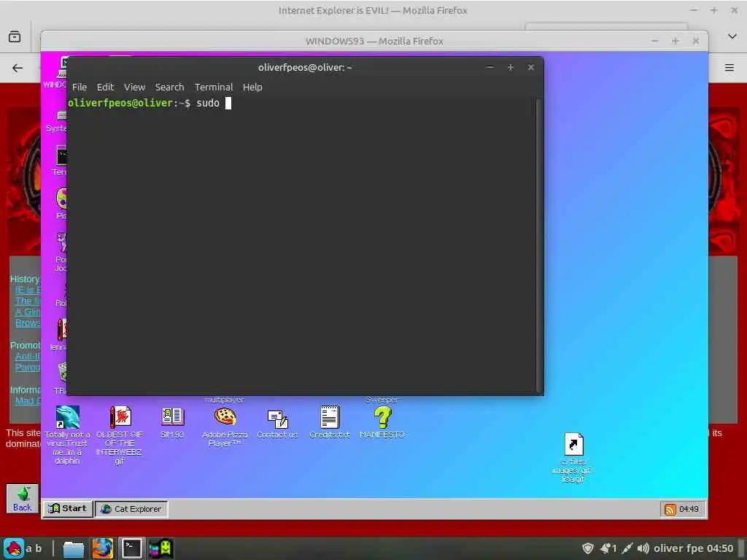Maximize the WINDOWS93 Firefox window
Viewport: 747px width, 560px height.
675,41
